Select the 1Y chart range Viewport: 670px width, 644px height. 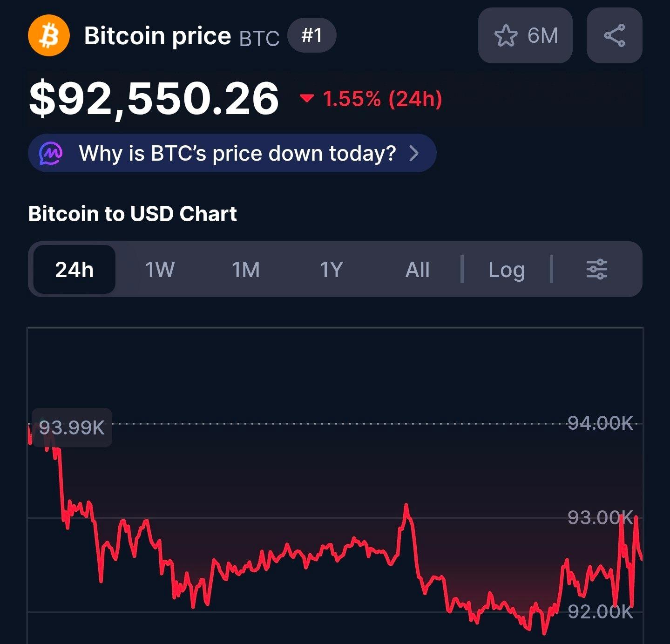(332, 270)
